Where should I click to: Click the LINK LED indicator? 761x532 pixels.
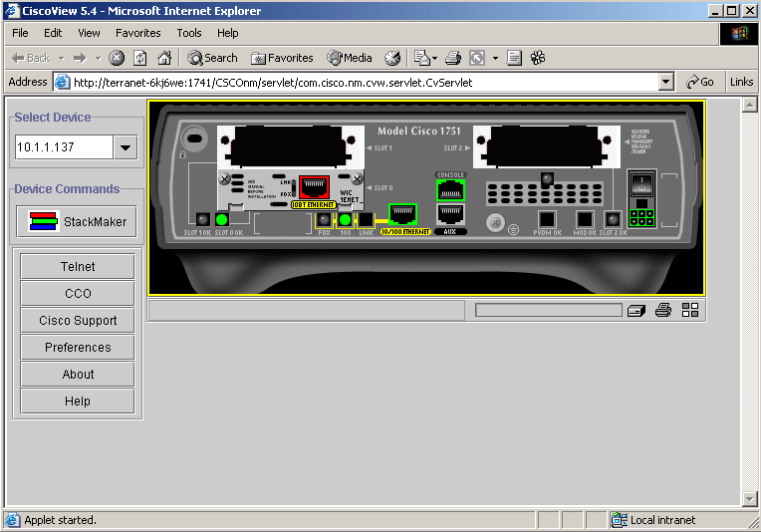[x=366, y=220]
